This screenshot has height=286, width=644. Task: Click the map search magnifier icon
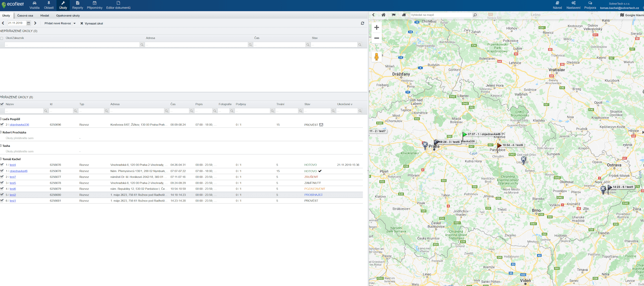(475, 15)
